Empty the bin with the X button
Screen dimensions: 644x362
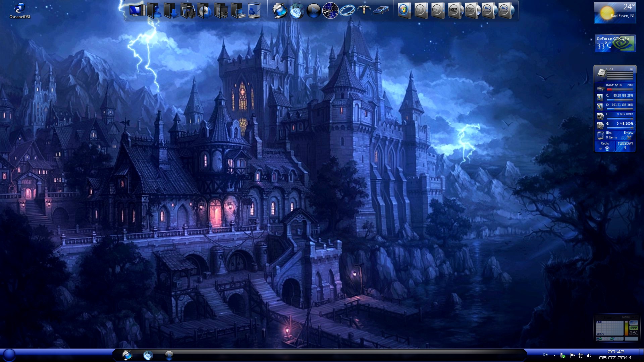629,137
